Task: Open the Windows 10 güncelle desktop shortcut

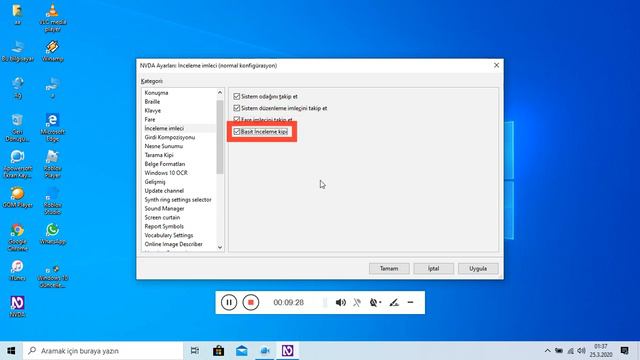Action: [53, 276]
